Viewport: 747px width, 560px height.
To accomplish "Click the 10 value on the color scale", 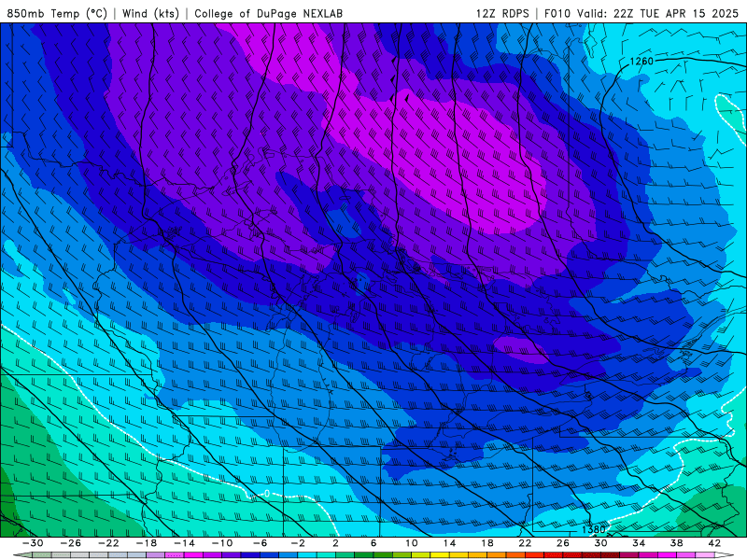I will (412, 543).
